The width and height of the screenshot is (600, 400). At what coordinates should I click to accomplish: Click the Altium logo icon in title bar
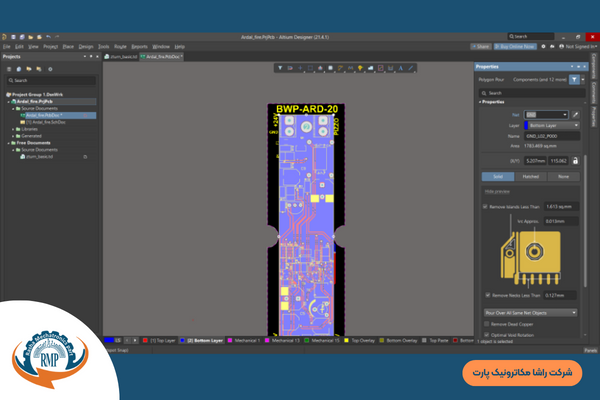[6, 36]
